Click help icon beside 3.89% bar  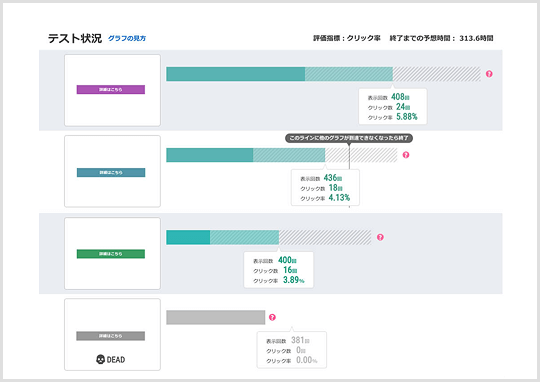pyautogui.click(x=380, y=237)
